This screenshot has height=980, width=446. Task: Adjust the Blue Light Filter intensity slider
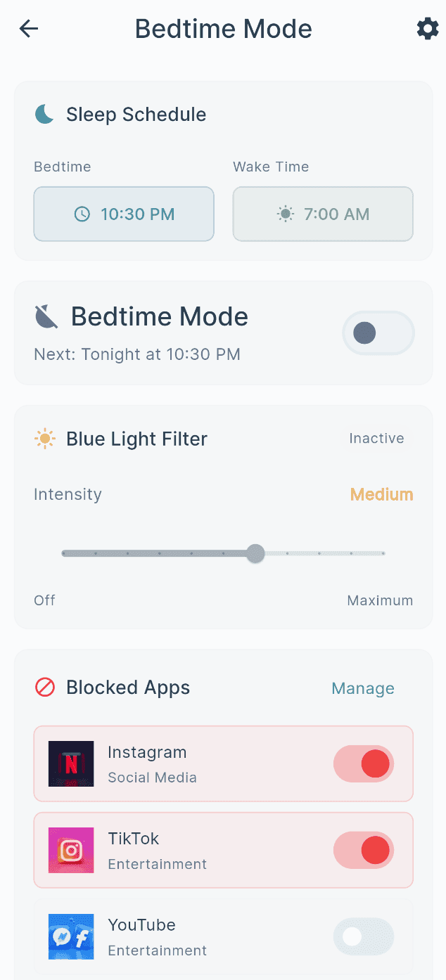255,553
